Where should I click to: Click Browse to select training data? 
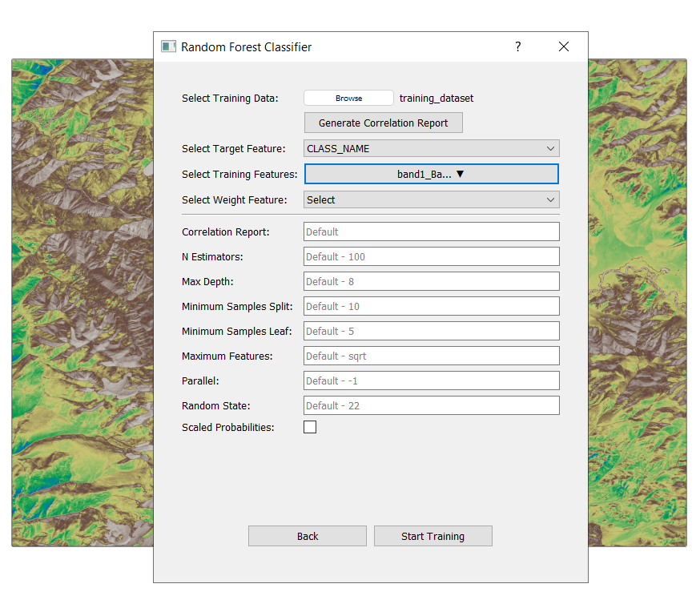(348, 98)
